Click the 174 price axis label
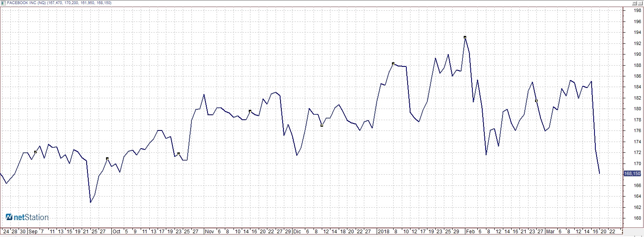Screen dimensions: 644x237 637,142
